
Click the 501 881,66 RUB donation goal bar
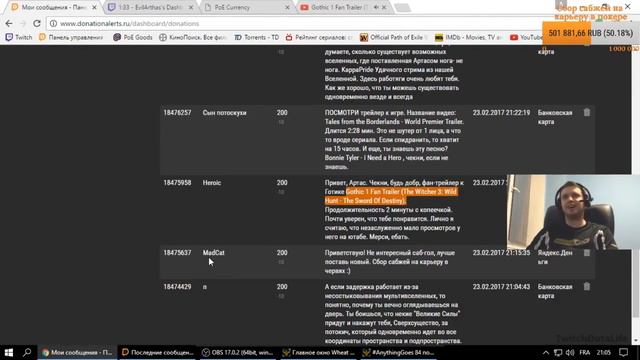pos(590,33)
